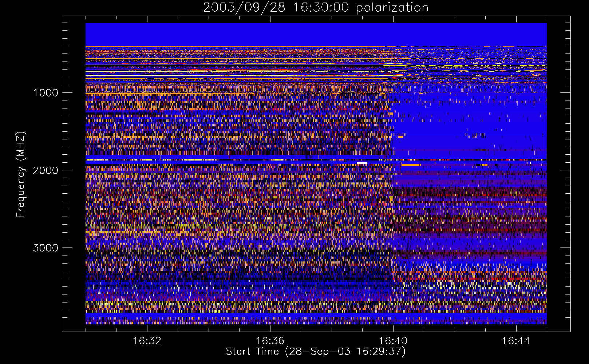Click the "2000" frequency tick label
The height and width of the screenshot is (364, 589).
[x=46, y=170]
